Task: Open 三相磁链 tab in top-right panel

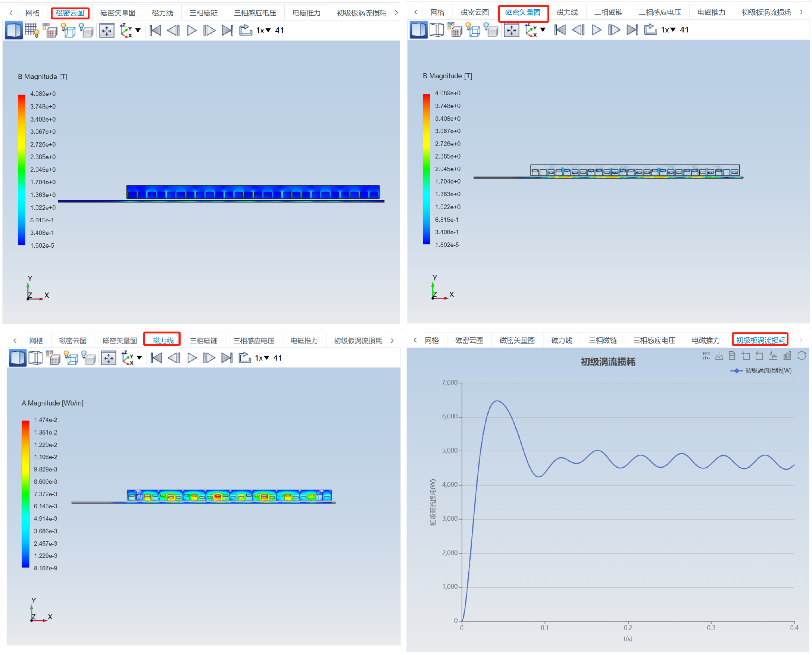Action: pos(608,12)
